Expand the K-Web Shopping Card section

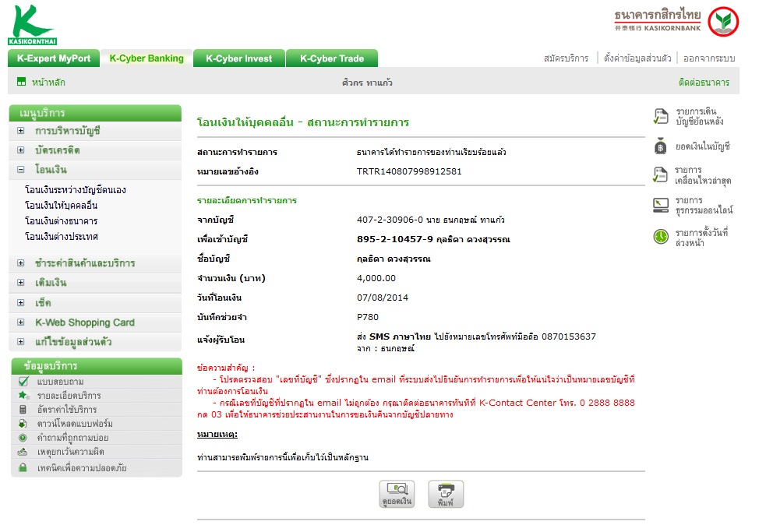[x=21, y=322]
